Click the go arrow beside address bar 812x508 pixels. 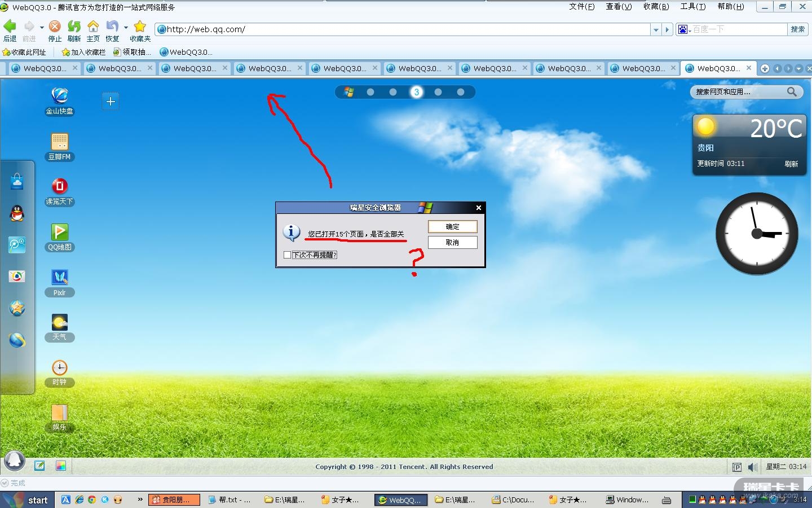pyautogui.click(x=668, y=29)
